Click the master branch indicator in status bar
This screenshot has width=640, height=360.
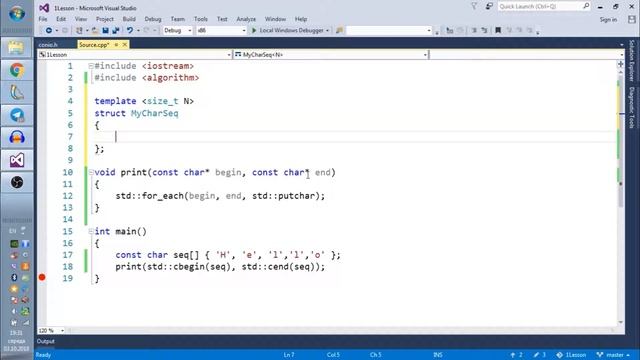pos(613,355)
